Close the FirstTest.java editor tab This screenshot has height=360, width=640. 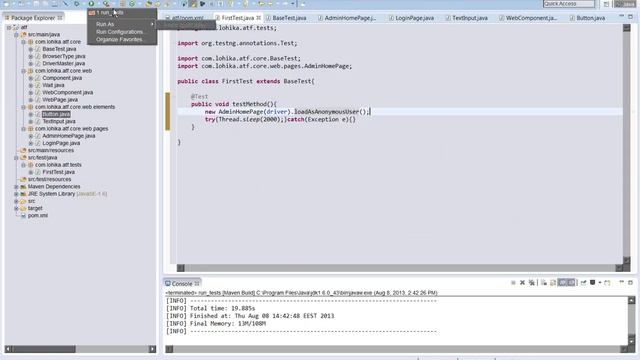coord(259,18)
